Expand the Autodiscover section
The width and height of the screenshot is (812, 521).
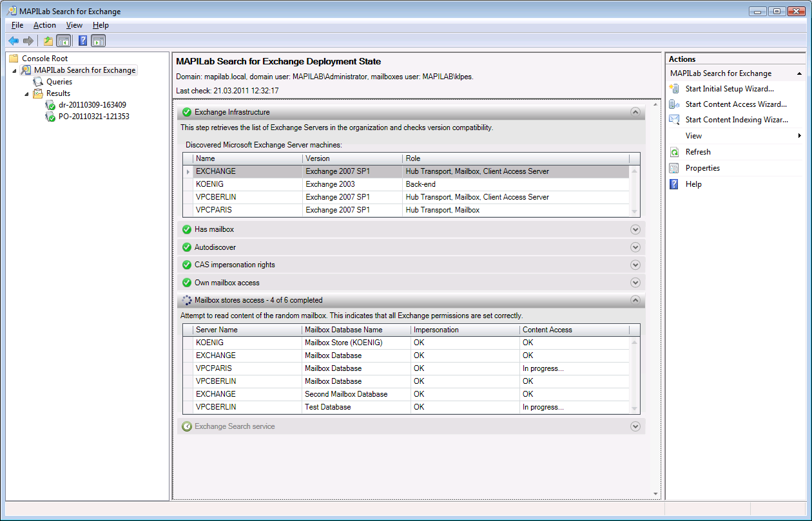[x=635, y=247]
